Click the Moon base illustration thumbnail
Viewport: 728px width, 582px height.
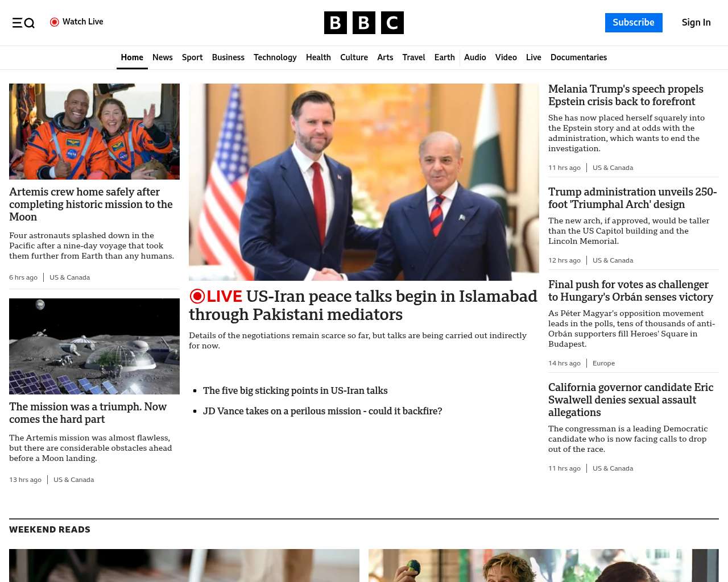click(x=94, y=346)
